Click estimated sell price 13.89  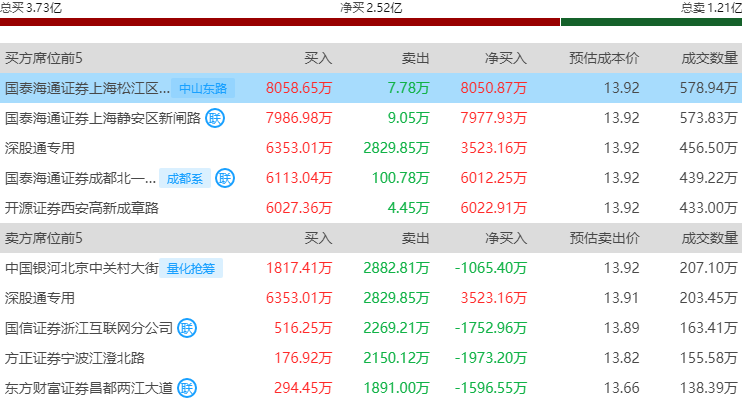(622, 328)
